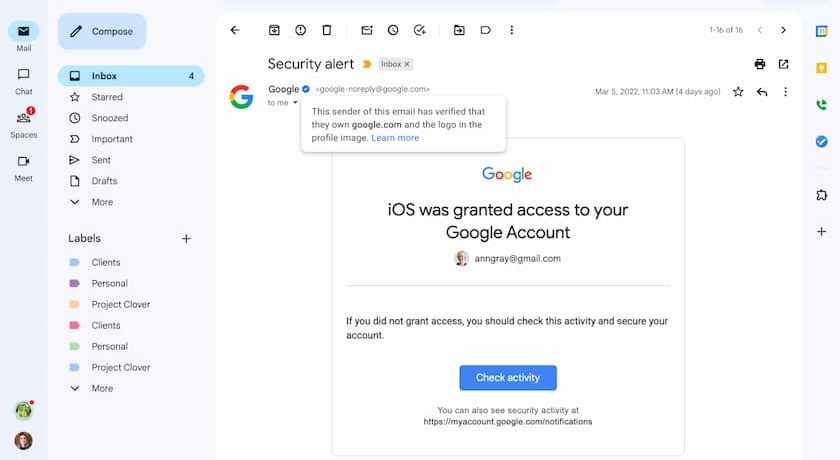Mark the email as unread

click(367, 30)
